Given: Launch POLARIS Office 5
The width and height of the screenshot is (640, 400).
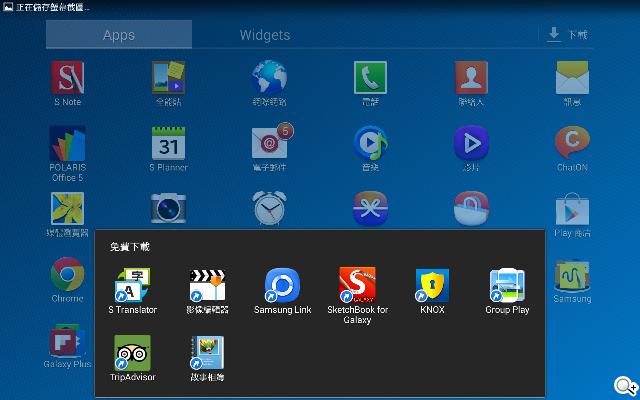Looking at the screenshot, I should (x=67, y=143).
